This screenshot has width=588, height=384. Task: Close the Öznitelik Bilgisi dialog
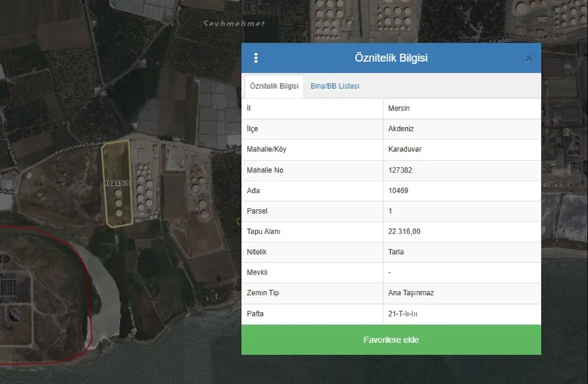528,58
